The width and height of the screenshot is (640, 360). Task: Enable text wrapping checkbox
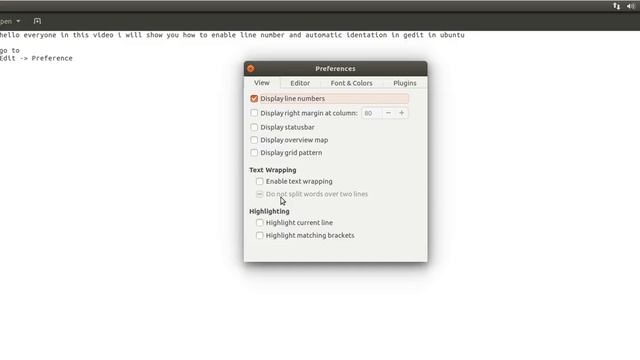[260, 181]
